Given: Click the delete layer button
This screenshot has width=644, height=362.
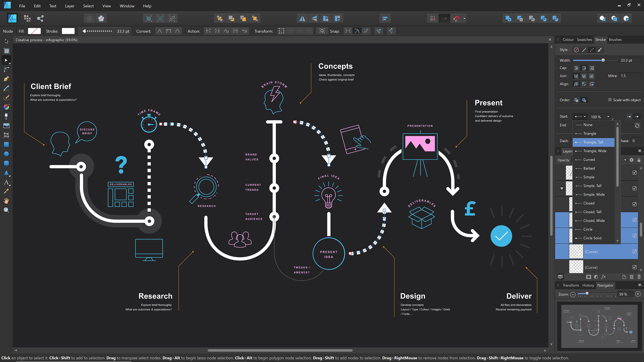Looking at the screenshot, I should click(x=639, y=277).
